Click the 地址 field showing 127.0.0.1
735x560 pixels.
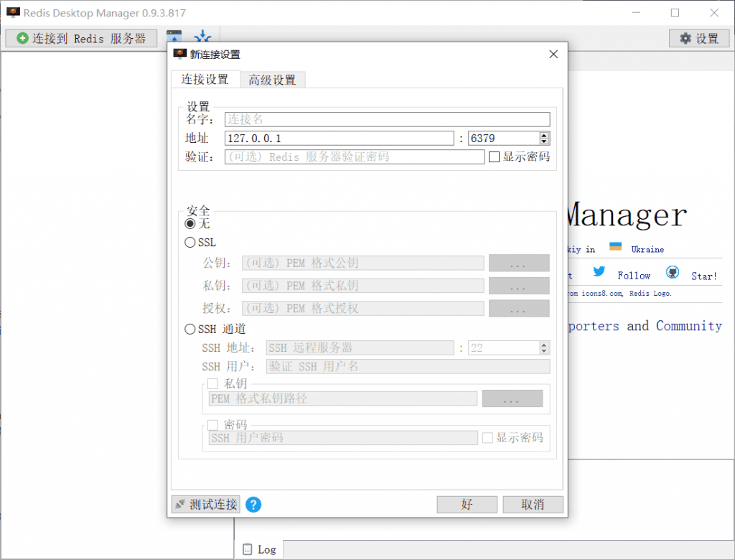(x=340, y=139)
